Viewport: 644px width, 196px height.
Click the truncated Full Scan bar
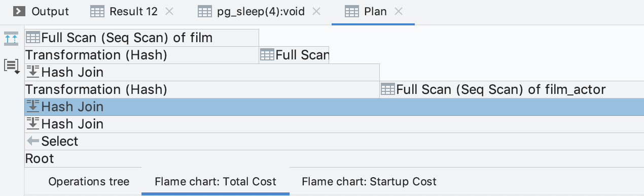coord(294,55)
